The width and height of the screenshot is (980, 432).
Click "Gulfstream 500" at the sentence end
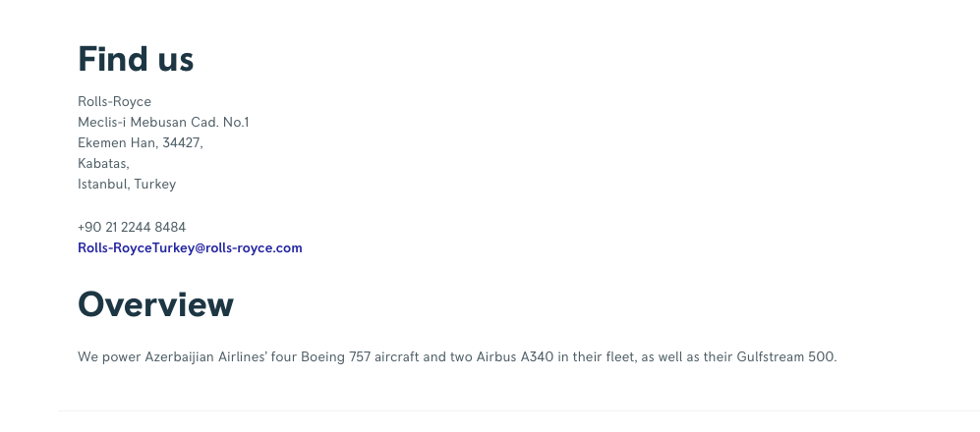point(785,356)
